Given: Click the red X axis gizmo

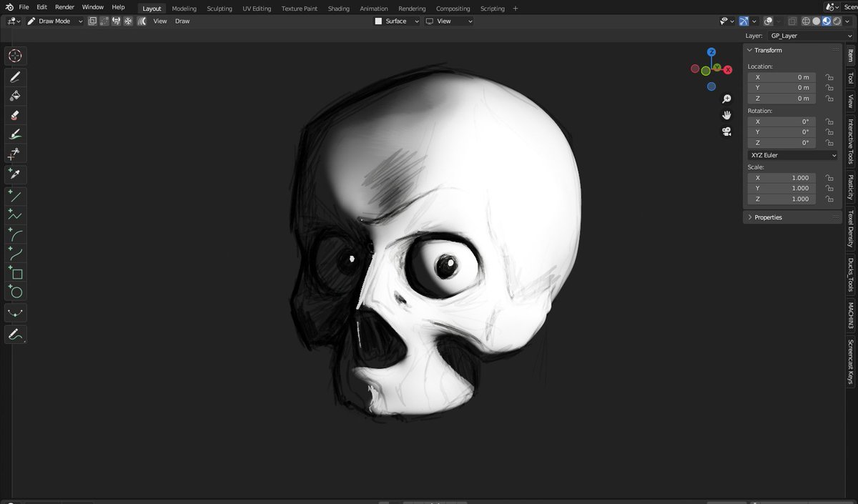Looking at the screenshot, I should [x=728, y=70].
